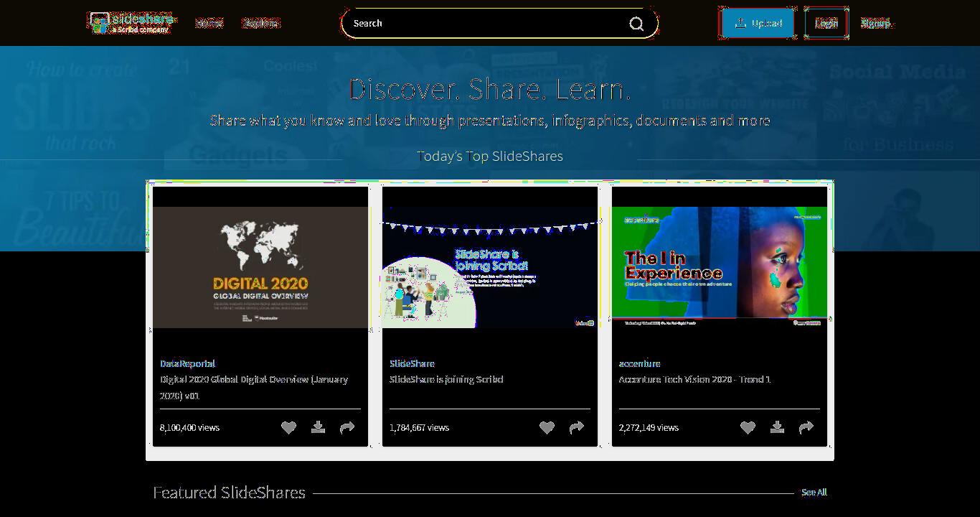Share the Accenture Tech Vision 2020 slideshare
The width and height of the screenshot is (980, 517).
[x=806, y=427]
